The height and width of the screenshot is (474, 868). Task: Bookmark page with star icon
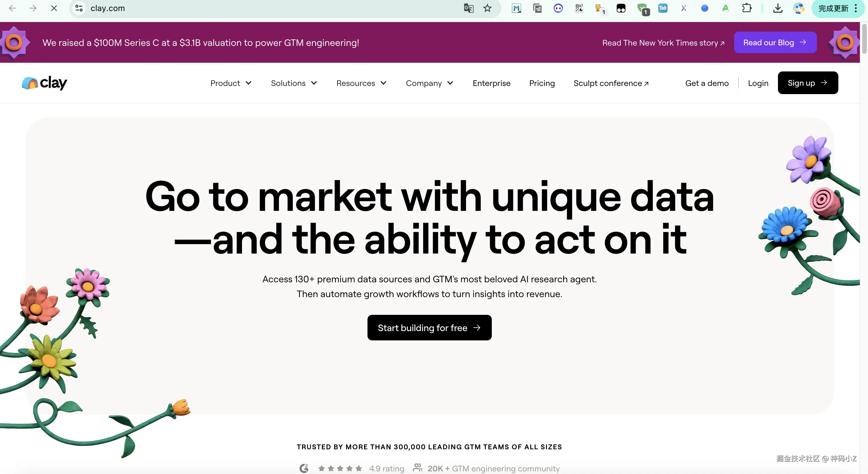(x=487, y=8)
